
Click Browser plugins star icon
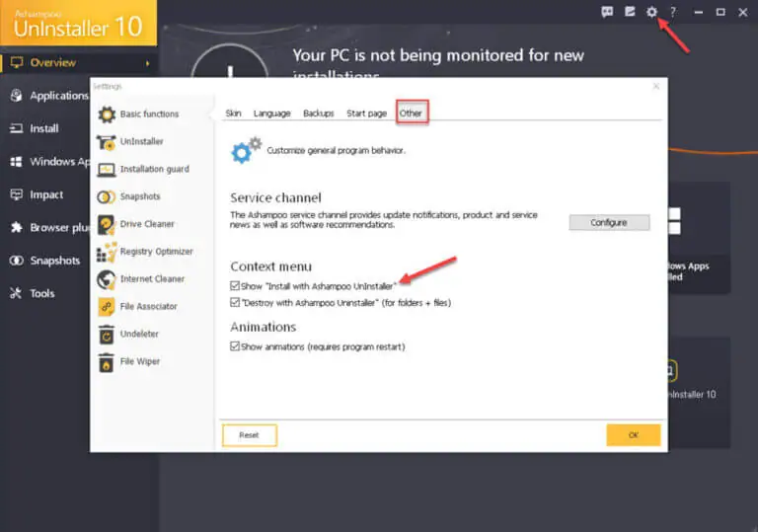click(17, 227)
